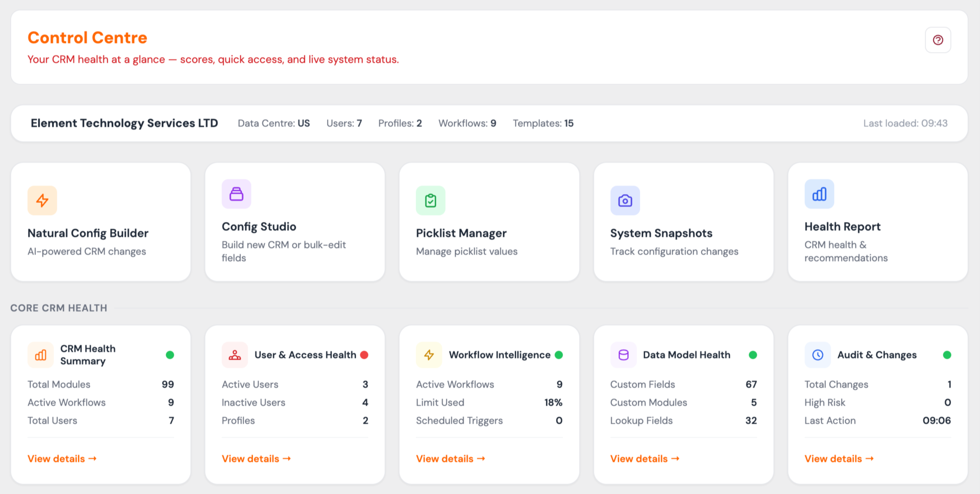980x494 pixels.
Task: Toggle the green status dot on Audit & Changes
Action: point(947,355)
